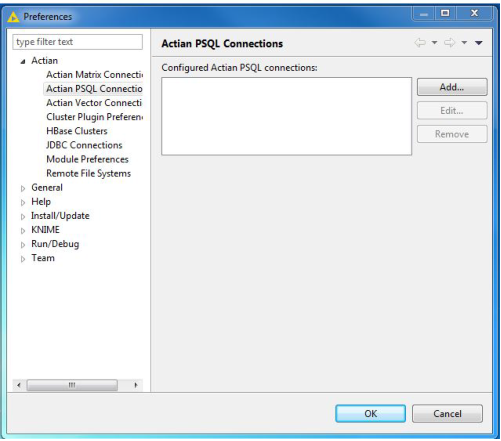Open the preferences page view menu arrow
501x441 pixels.
click(x=479, y=43)
